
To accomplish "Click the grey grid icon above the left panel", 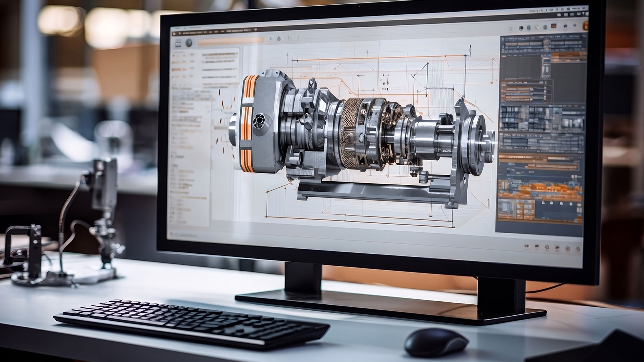I will pos(178,43).
